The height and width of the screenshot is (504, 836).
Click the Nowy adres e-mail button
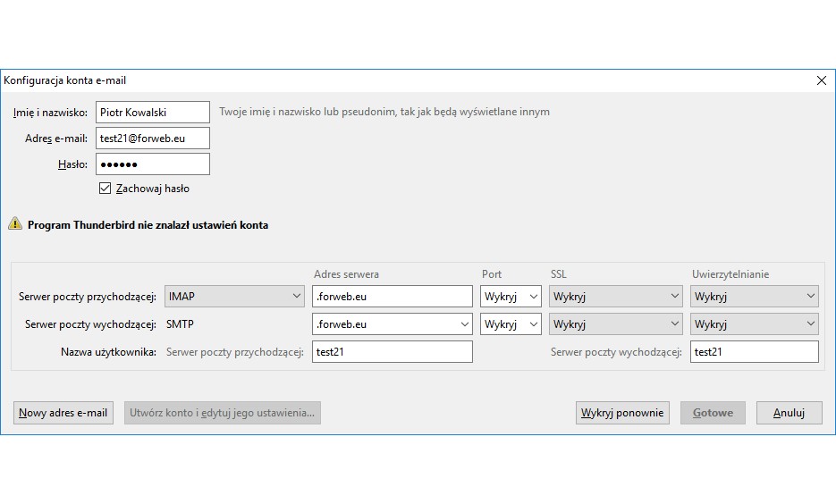click(x=63, y=413)
